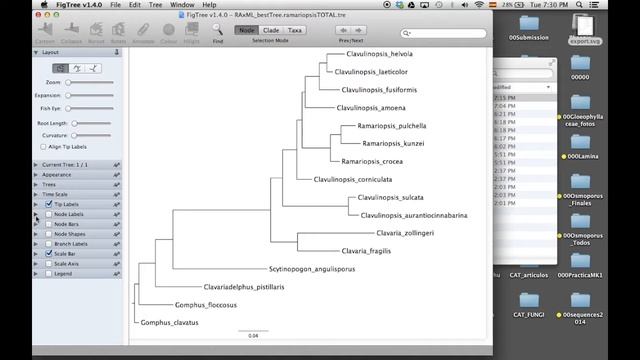Open the FigTree application menu
The width and height of the screenshot is (640, 360).
click(x=79, y=5)
